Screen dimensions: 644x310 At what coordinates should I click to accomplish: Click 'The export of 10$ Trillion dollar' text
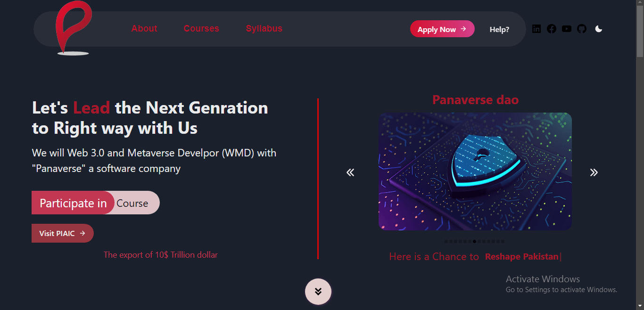161,255
